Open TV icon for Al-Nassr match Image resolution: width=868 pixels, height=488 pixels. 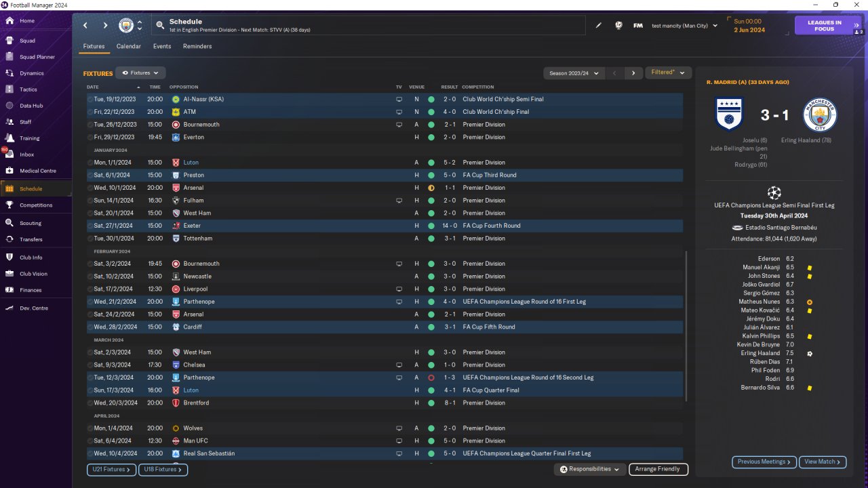tap(399, 99)
